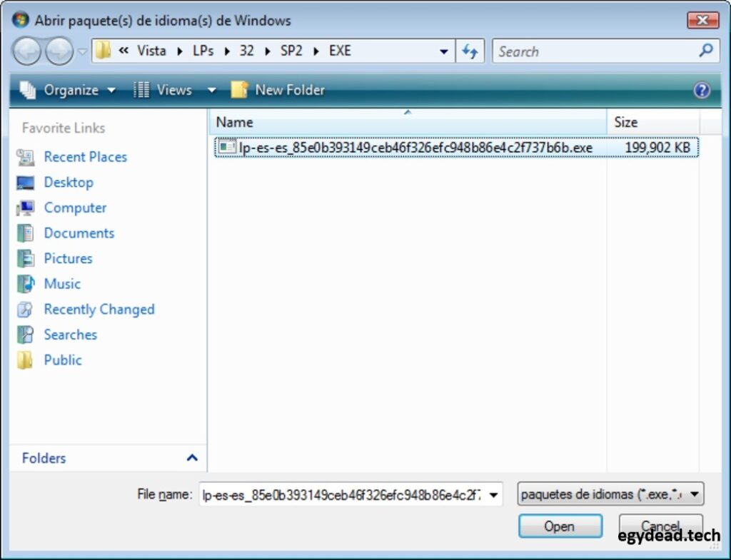Click the Recently Changed icon
This screenshot has width=731, height=560.
coord(25,310)
